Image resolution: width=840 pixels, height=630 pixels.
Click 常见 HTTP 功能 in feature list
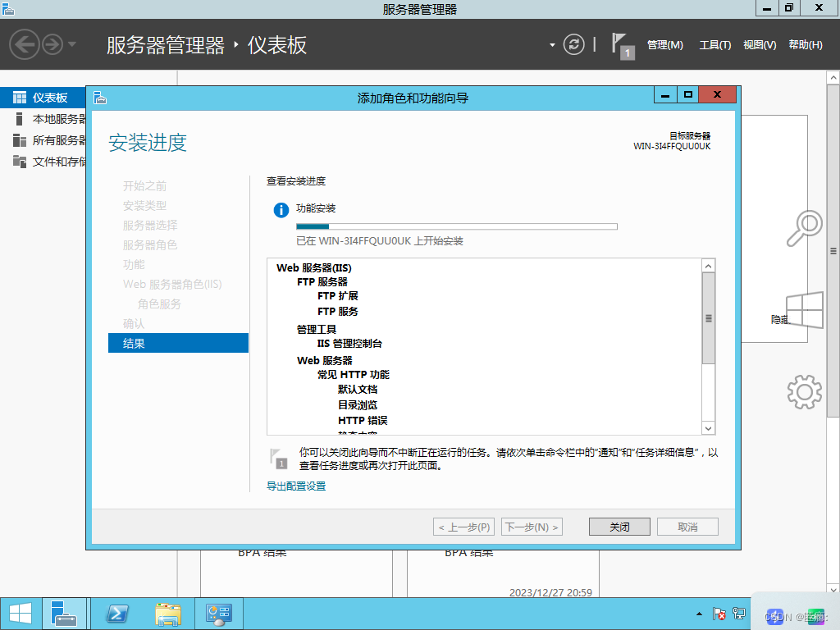[353, 374]
